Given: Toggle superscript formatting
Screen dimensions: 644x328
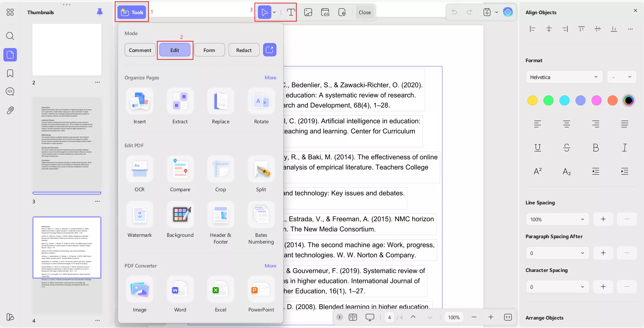Looking at the screenshot, I should click(x=538, y=171).
